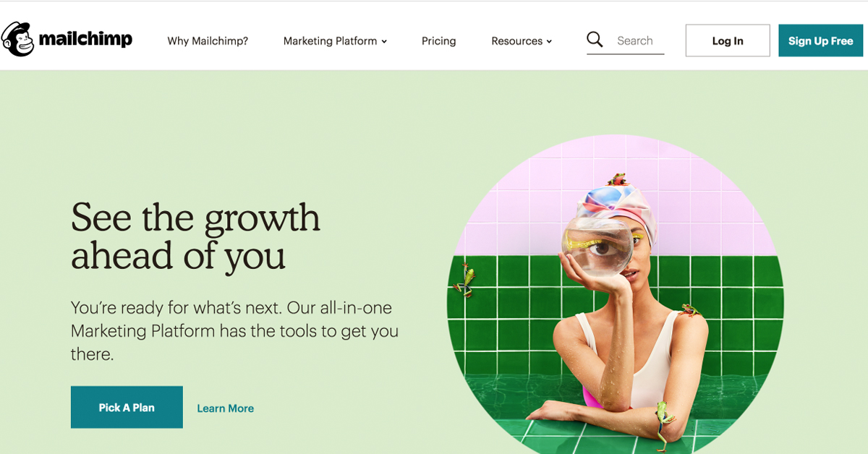This screenshot has width=868, height=454.
Task: Click the mailchimp wordmark logo
Action: [x=85, y=39]
